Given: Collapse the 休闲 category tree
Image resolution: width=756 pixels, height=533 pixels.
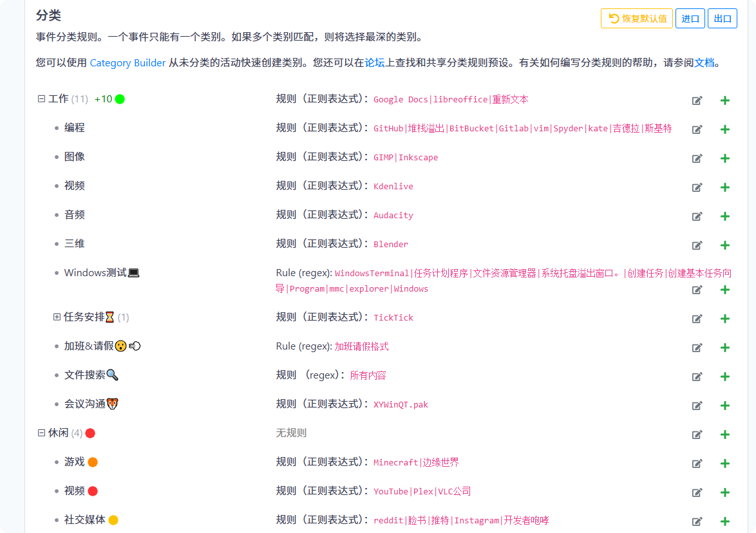Looking at the screenshot, I should 41,433.
